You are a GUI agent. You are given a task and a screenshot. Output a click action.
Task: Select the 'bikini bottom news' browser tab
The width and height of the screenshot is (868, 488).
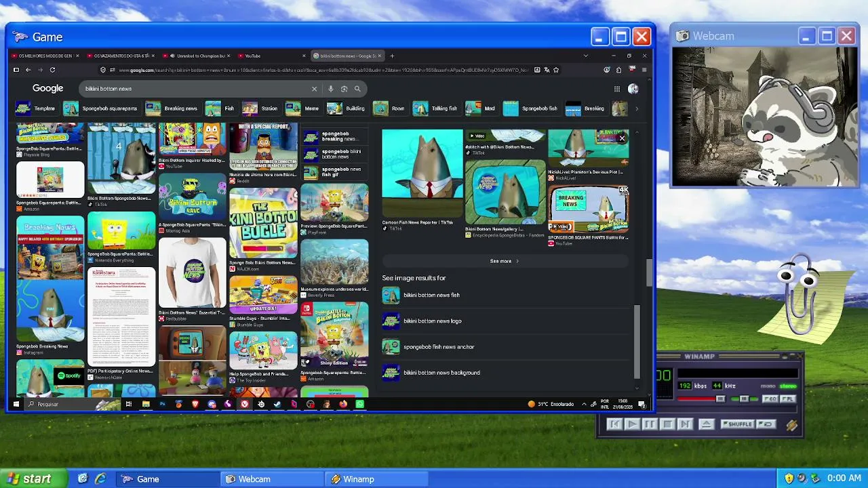click(x=347, y=56)
